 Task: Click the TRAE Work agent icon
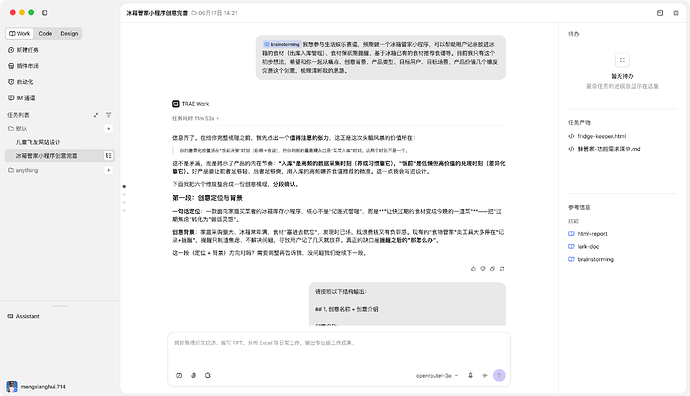176,104
